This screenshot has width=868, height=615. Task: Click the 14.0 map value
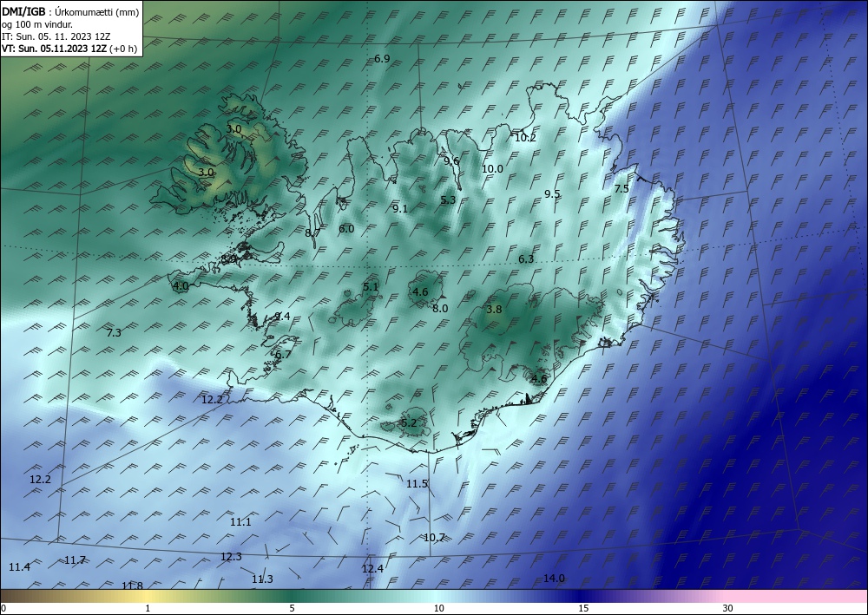point(554,578)
